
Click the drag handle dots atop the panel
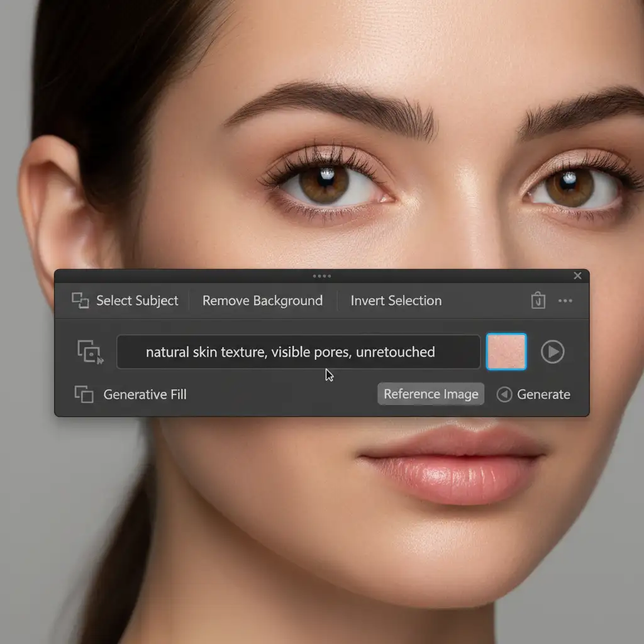click(x=321, y=276)
